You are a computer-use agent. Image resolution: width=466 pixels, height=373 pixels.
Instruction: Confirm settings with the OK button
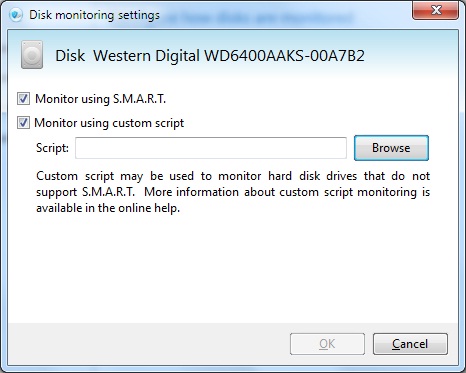tap(327, 344)
